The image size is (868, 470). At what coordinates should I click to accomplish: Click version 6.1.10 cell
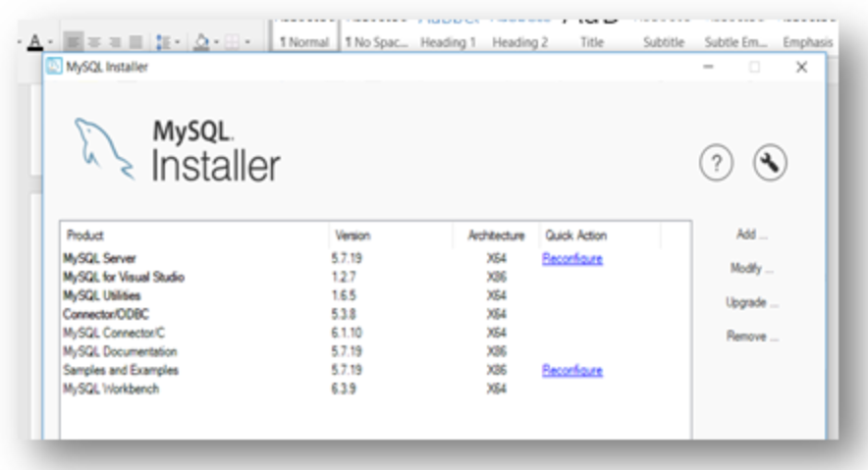pos(347,333)
